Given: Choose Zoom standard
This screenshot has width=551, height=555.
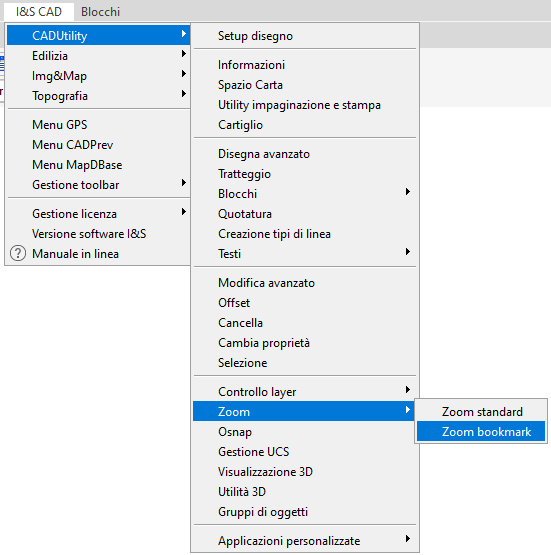Looking at the screenshot, I should [481, 412].
